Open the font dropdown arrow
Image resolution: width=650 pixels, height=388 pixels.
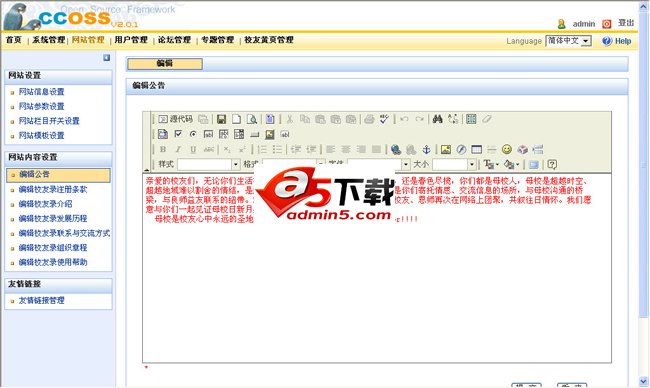[x=406, y=165]
